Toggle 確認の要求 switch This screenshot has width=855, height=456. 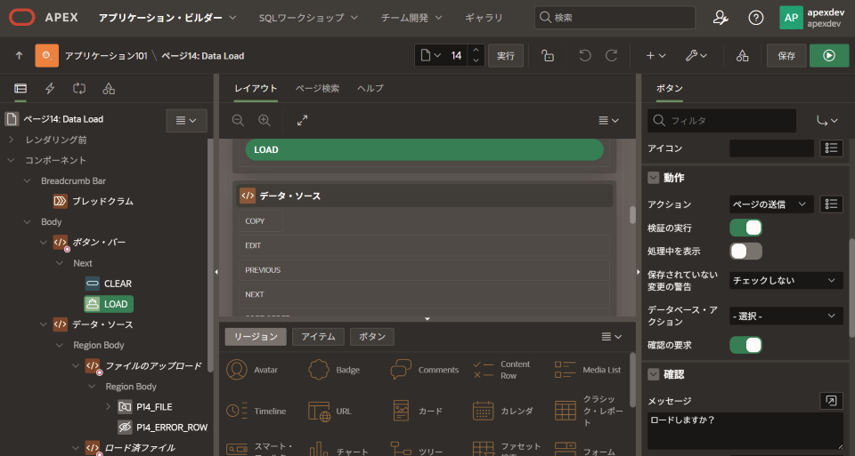point(745,345)
